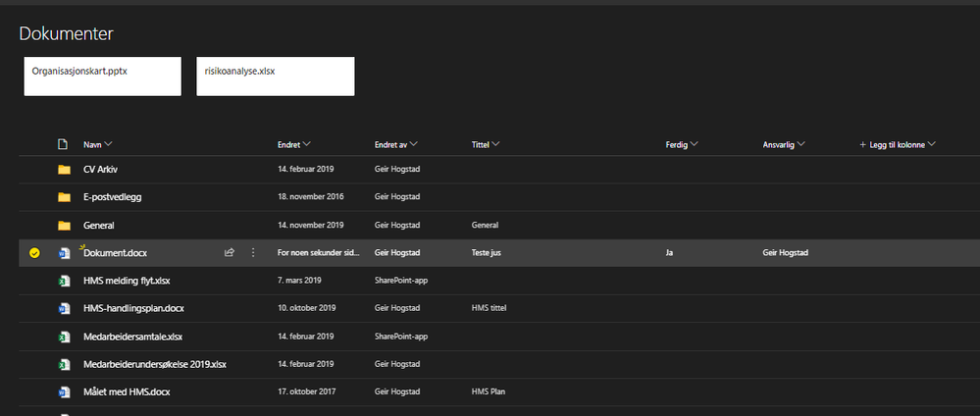Viewport: 980px width, 416px height.
Task: Click the E-postvedlegg folder icon
Action: (x=64, y=197)
